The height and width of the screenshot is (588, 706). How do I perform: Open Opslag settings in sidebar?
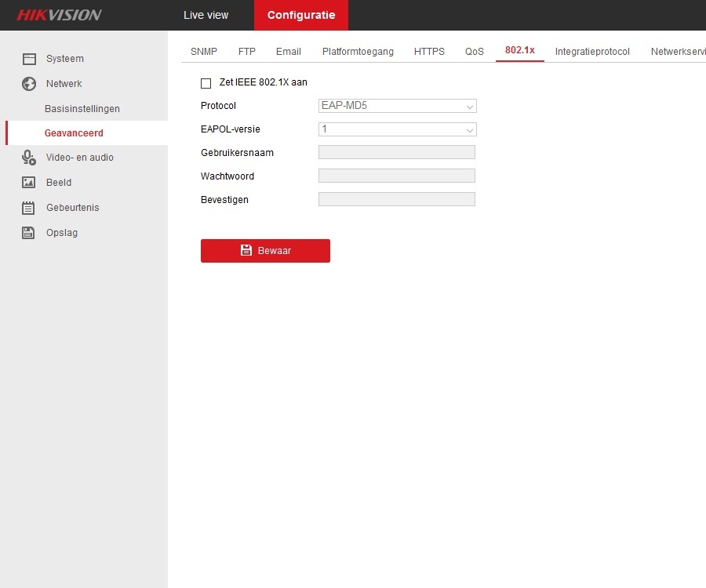[62, 233]
